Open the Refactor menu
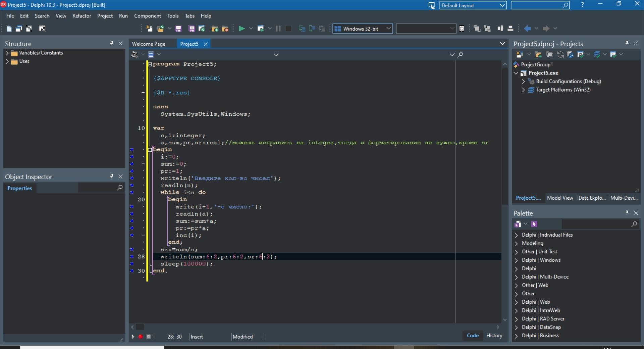This screenshot has width=644, height=349. click(x=82, y=16)
